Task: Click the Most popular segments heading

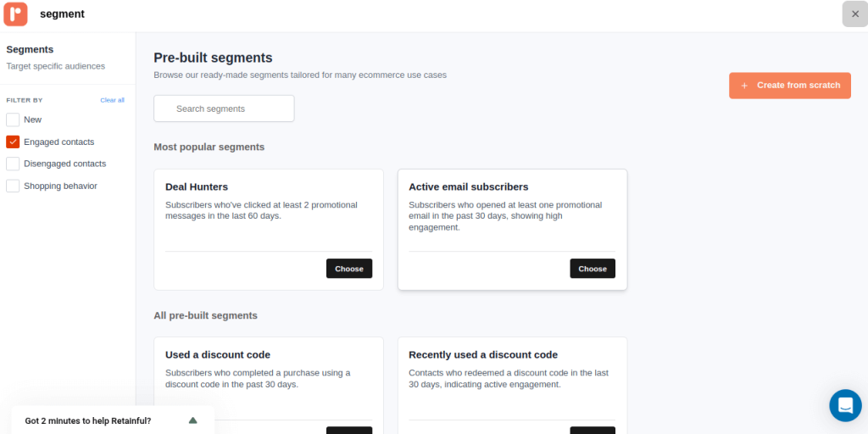Action: coord(209,147)
